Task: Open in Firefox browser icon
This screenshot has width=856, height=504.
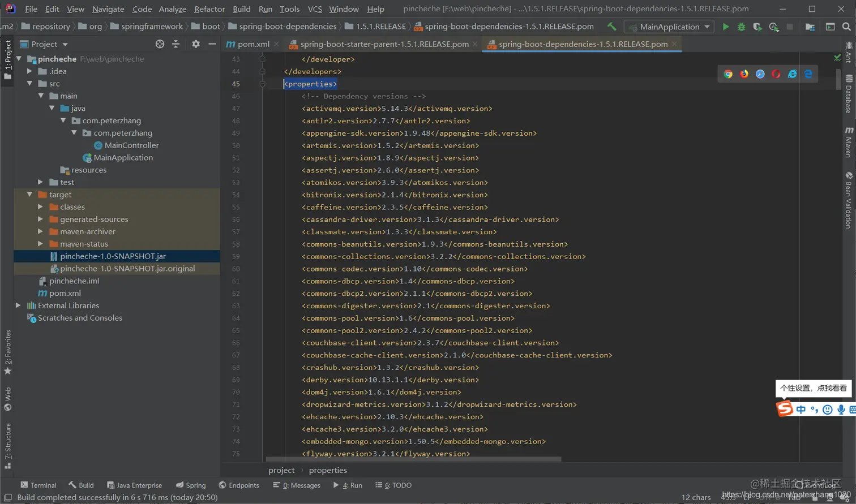Action: pyautogui.click(x=744, y=74)
